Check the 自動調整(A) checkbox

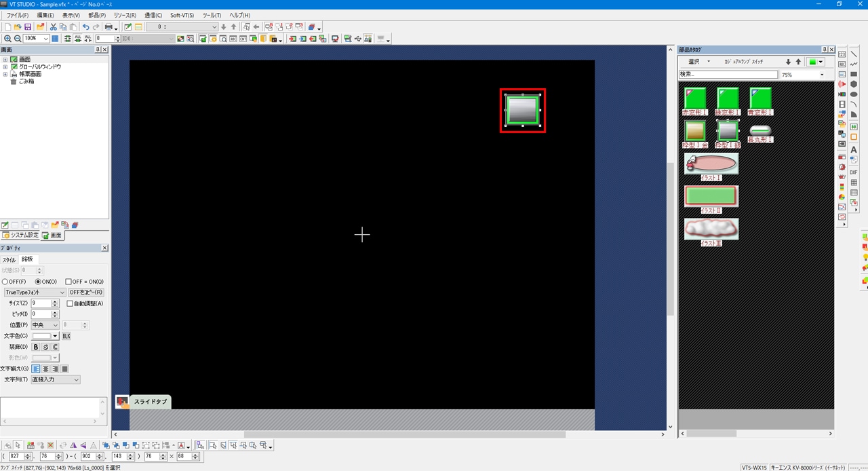pos(70,303)
